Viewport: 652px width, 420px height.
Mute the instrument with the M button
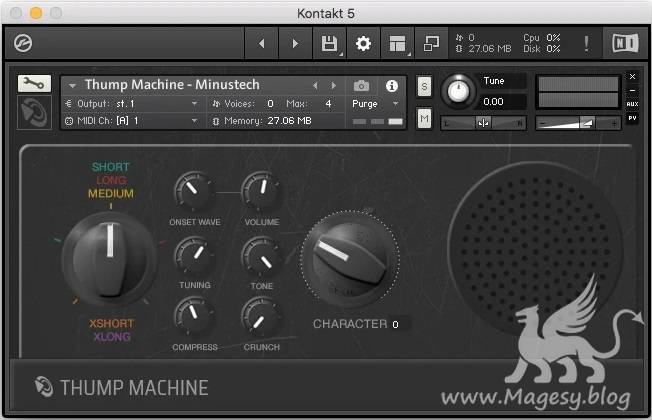pos(424,119)
